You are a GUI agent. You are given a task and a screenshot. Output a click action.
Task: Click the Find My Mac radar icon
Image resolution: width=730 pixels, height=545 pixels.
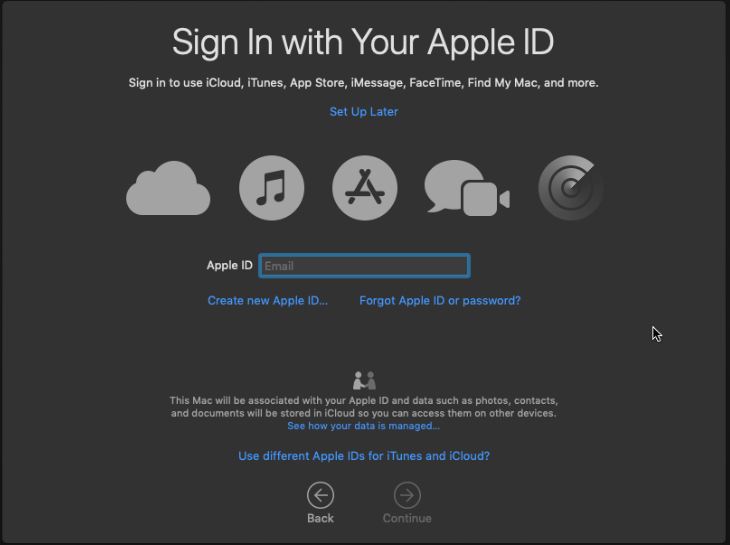[x=571, y=188]
